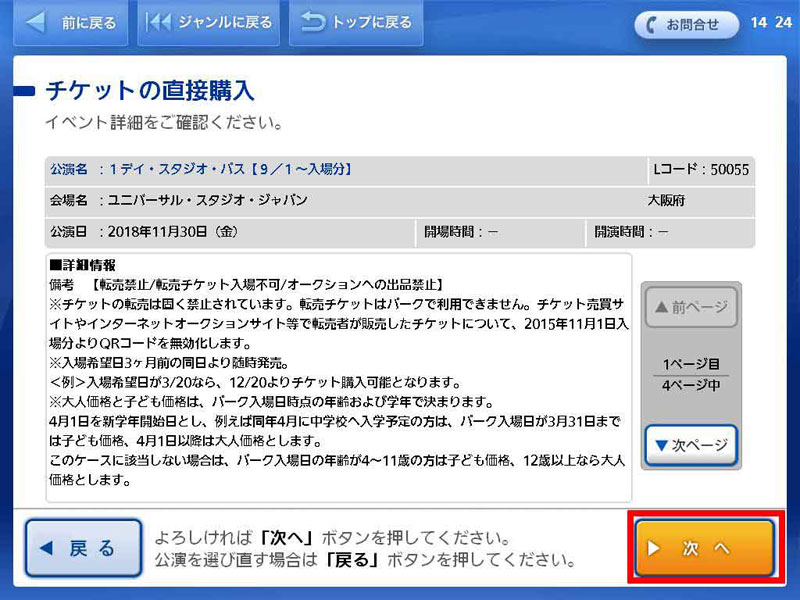Image resolution: width=800 pixels, height=600 pixels.
Task: Click the right triangle icon on 次へ
Action: point(653,548)
